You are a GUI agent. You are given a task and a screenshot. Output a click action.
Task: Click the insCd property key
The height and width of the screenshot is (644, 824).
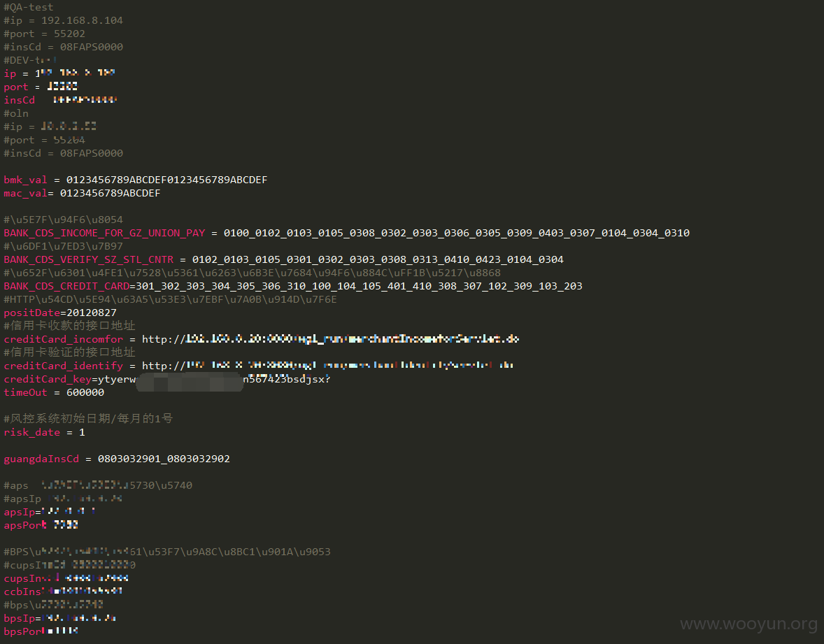[x=19, y=100]
